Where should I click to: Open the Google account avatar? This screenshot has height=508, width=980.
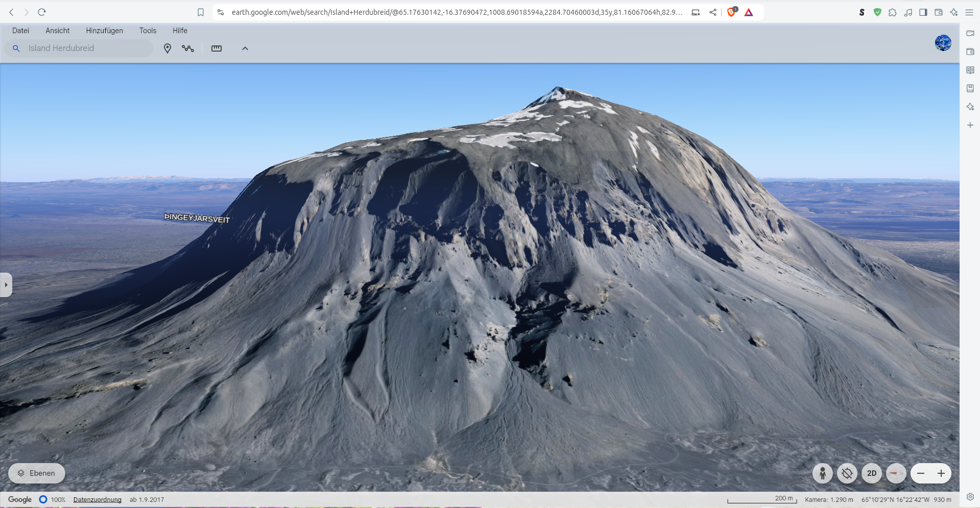943,43
